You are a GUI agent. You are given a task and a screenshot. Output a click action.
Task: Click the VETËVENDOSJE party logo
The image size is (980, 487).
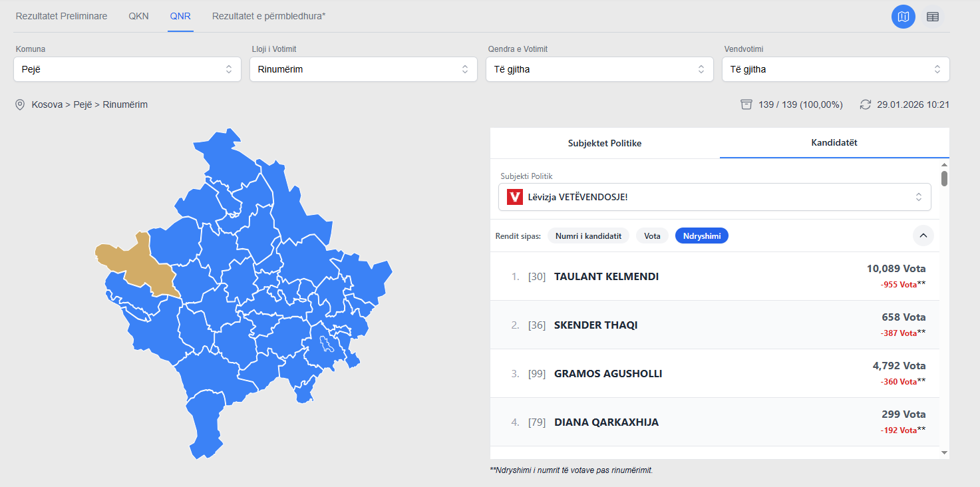[x=514, y=197]
